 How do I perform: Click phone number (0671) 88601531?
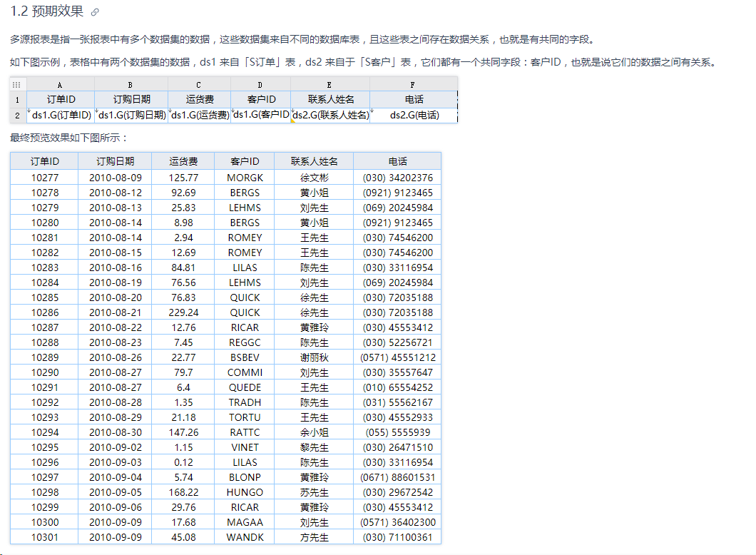397,477
